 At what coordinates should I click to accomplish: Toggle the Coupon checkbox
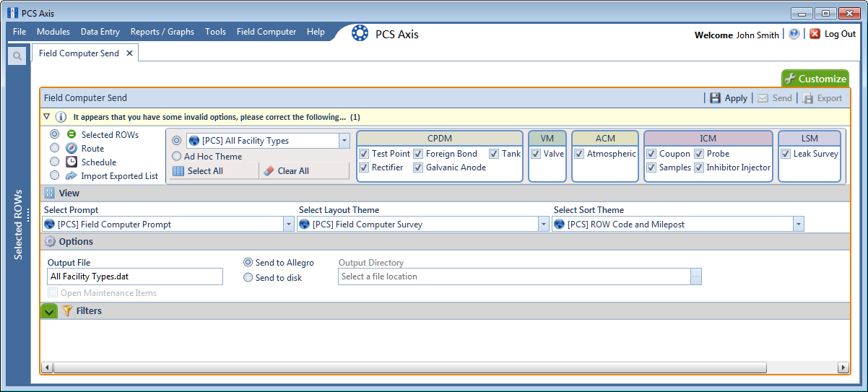651,154
